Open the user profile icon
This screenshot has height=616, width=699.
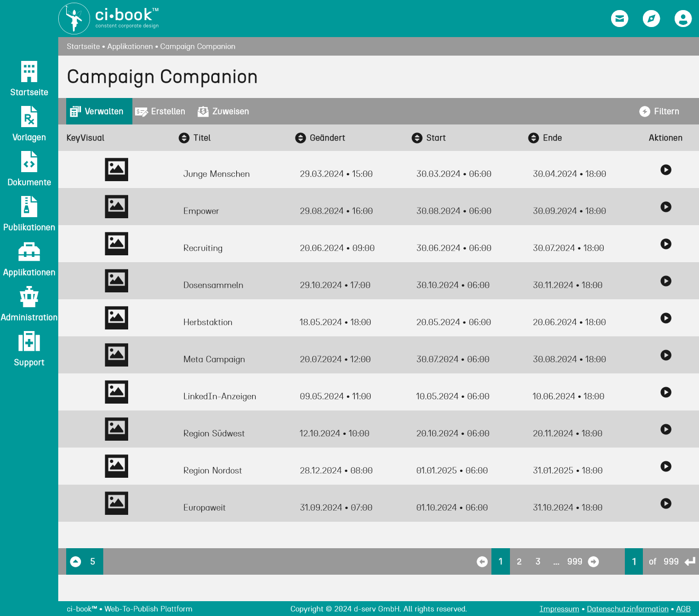click(x=683, y=19)
